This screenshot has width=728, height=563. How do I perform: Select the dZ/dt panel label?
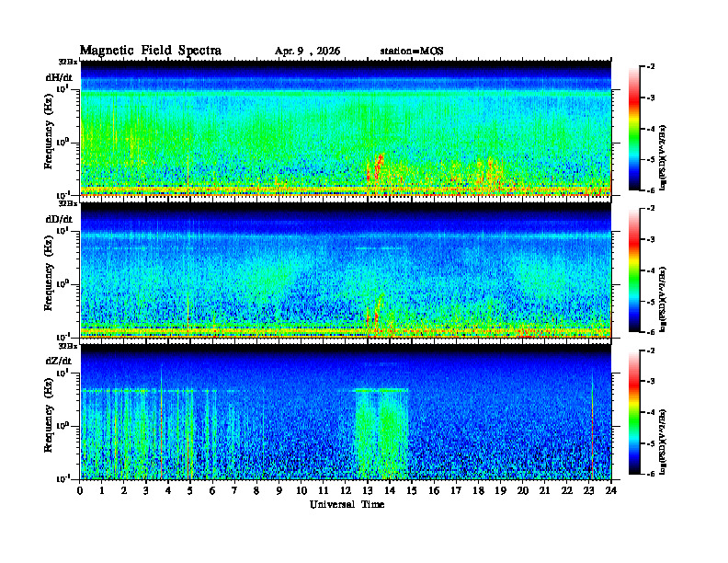tap(59, 361)
